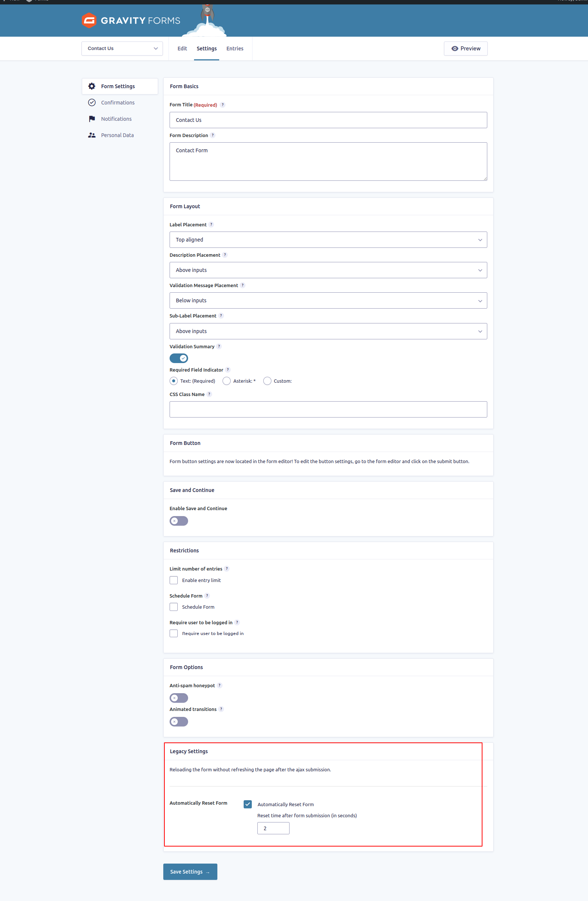Check the Enable entry limit checkbox

point(174,580)
